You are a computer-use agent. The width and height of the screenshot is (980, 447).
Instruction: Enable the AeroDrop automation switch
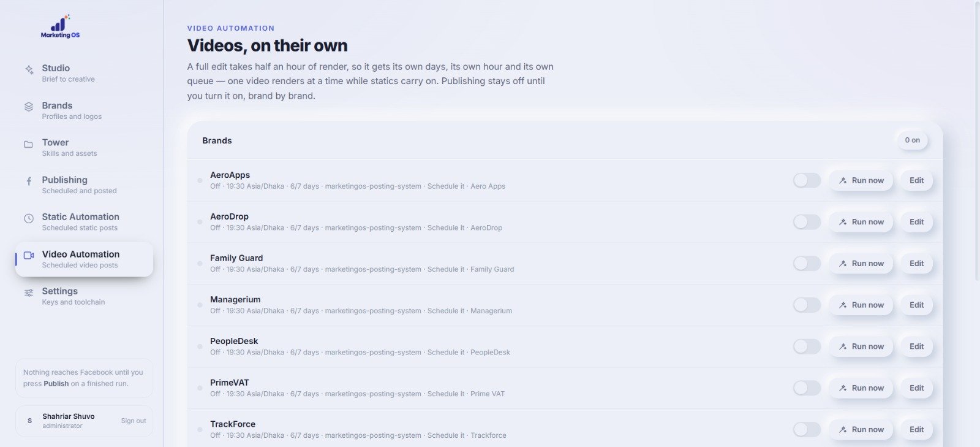[807, 222]
